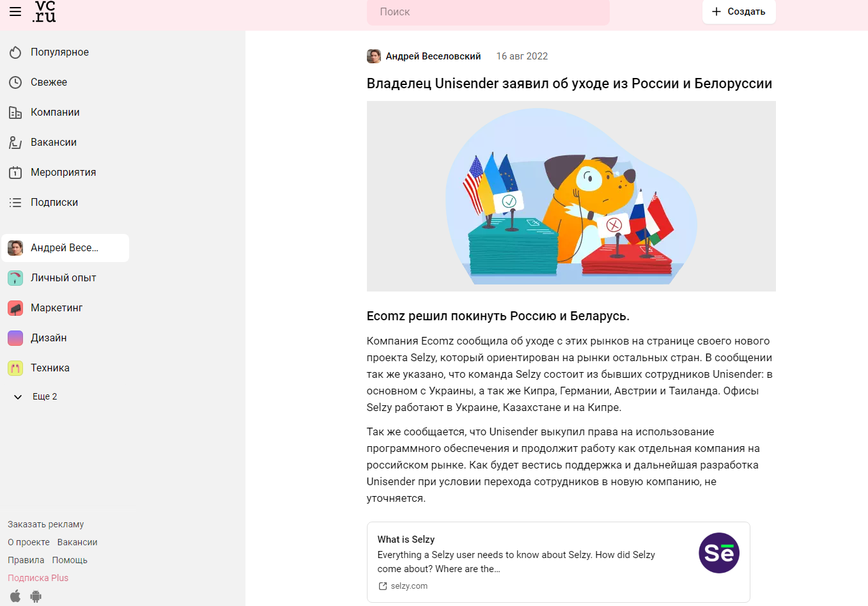Open the hamburger menu icon
868x606 pixels.
[15, 12]
